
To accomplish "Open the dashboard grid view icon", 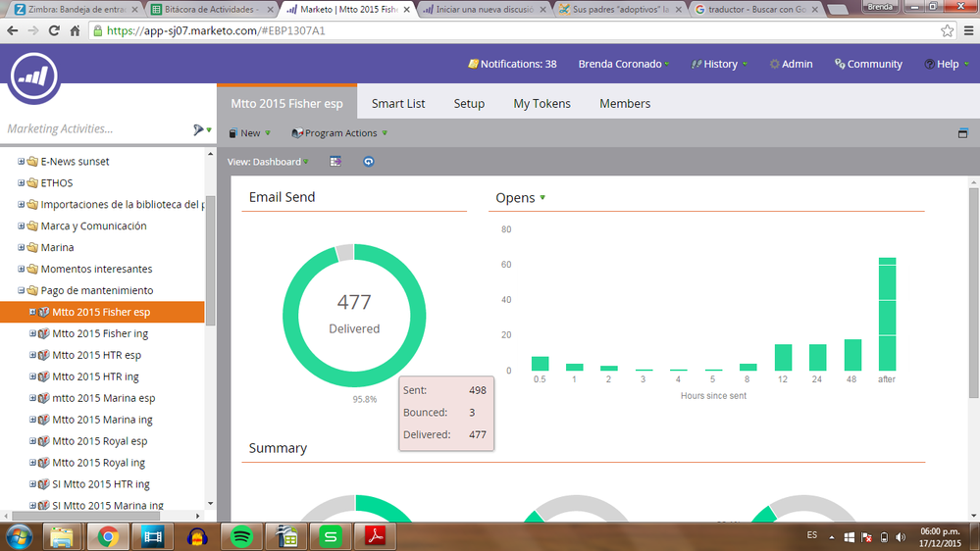I will (x=335, y=162).
